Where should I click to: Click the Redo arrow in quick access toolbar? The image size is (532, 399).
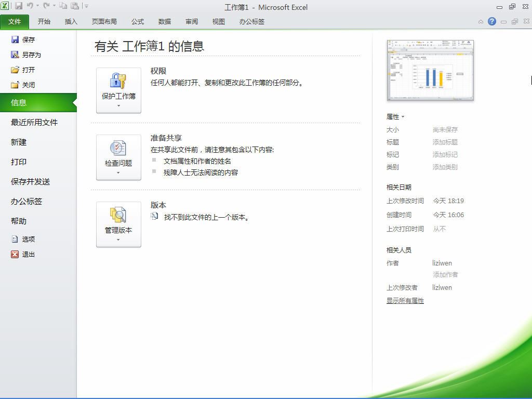pyautogui.click(x=46, y=6)
